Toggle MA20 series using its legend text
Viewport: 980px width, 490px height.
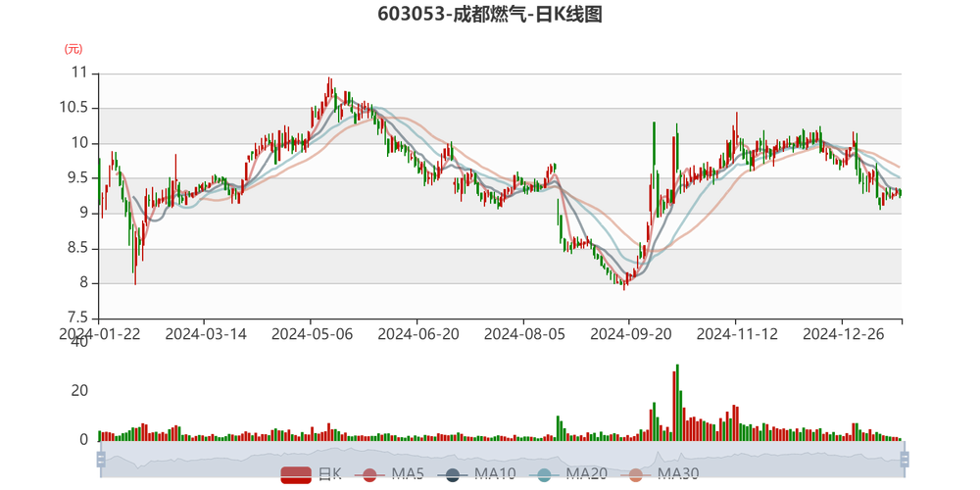pyautogui.click(x=586, y=475)
